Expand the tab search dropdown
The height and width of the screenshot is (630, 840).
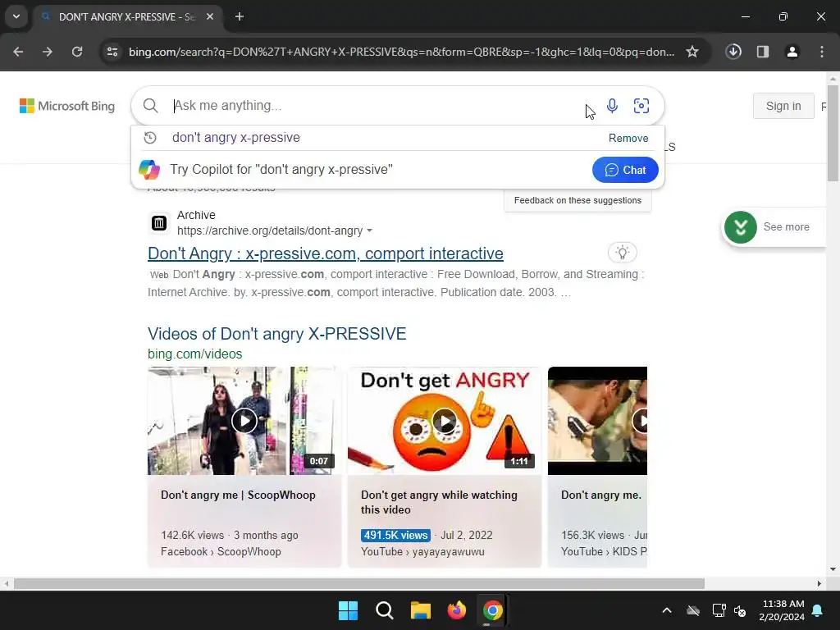coord(16,16)
